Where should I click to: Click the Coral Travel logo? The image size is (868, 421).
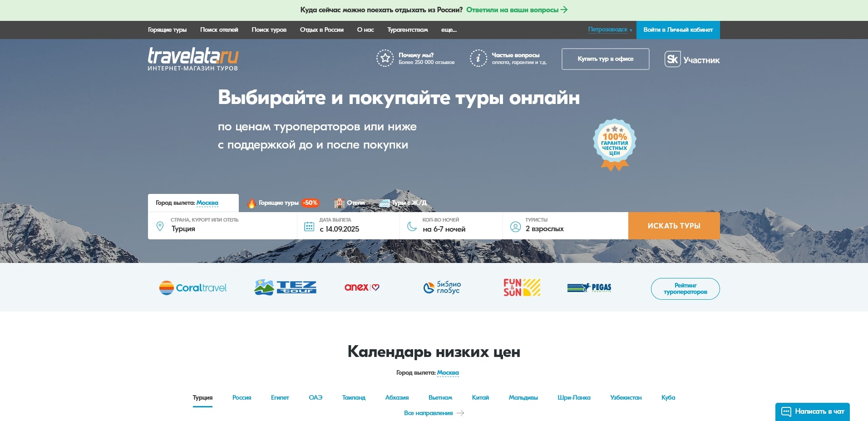(192, 287)
